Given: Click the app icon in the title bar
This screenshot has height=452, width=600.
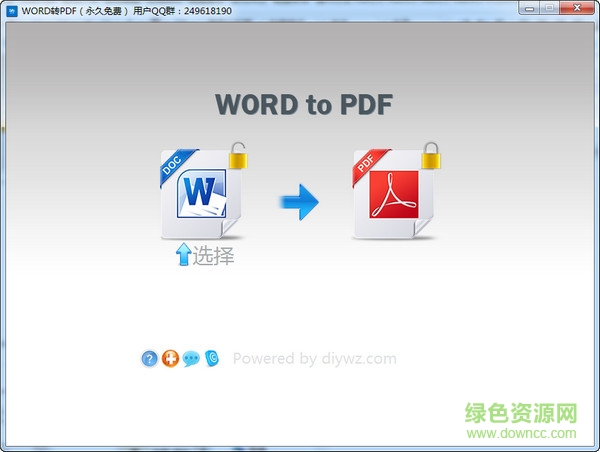Looking at the screenshot, I should pyautogui.click(x=12, y=11).
